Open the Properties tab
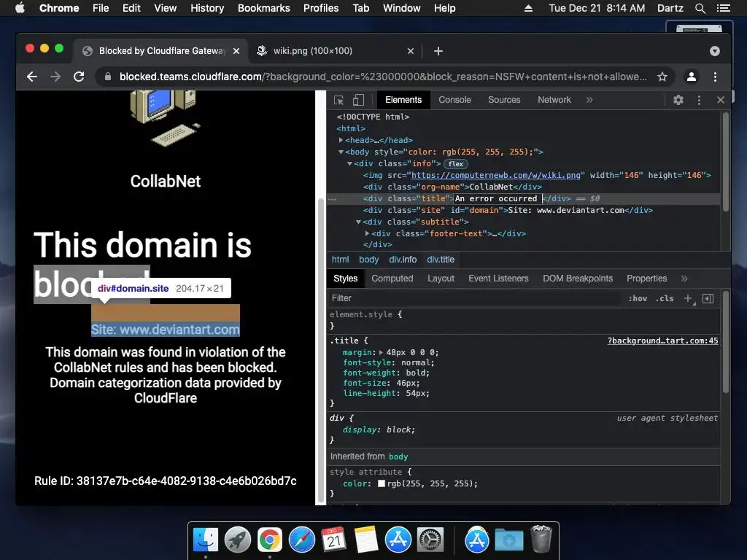 [646, 279]
